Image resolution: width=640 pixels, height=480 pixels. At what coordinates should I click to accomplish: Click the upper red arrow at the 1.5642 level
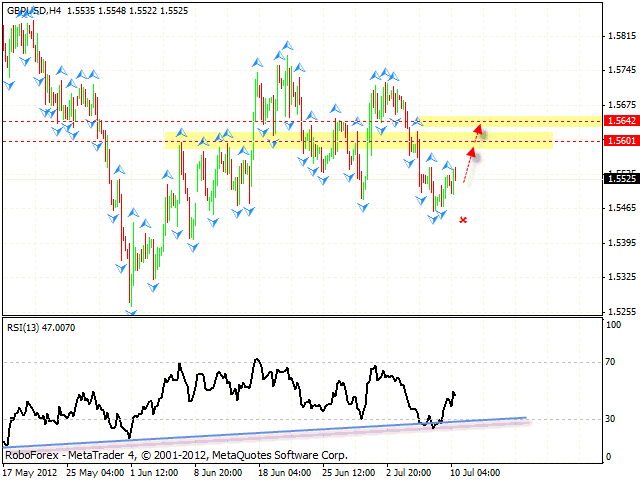(478, 127)
